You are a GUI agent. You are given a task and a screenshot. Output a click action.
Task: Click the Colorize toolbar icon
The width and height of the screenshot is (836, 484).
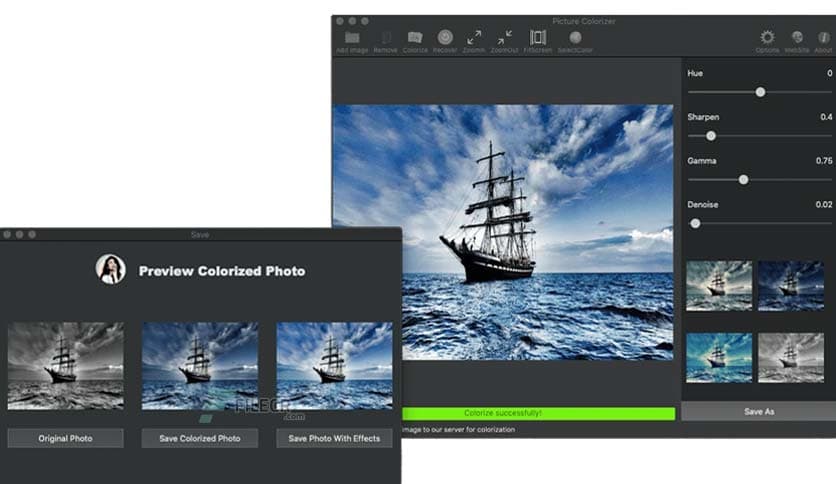(415, 37)
